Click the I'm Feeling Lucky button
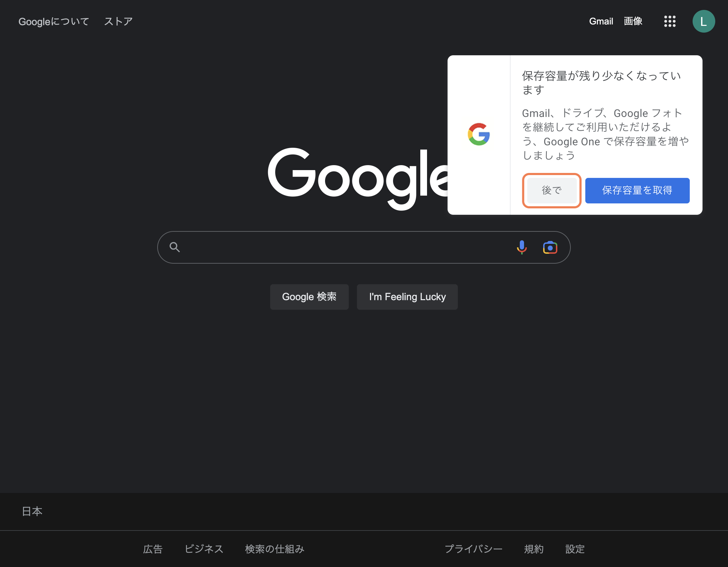Viewport: 728px width, 567px height. pos(407,297)
